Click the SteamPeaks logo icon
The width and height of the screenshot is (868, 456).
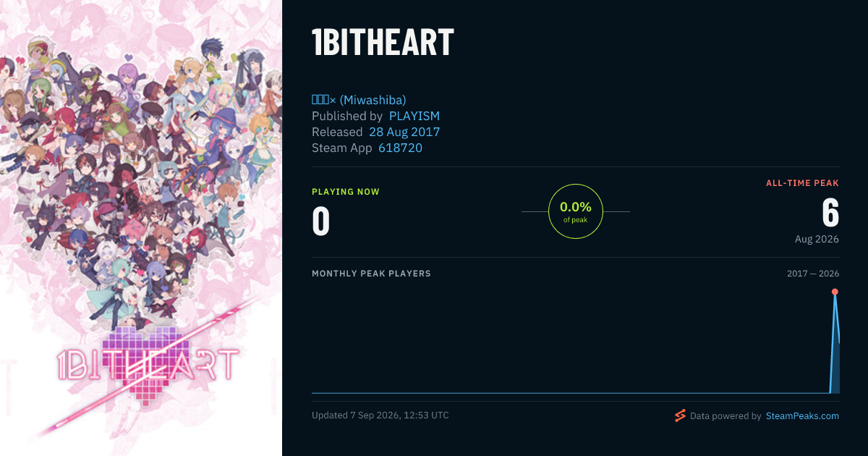[x=679, y=415]
